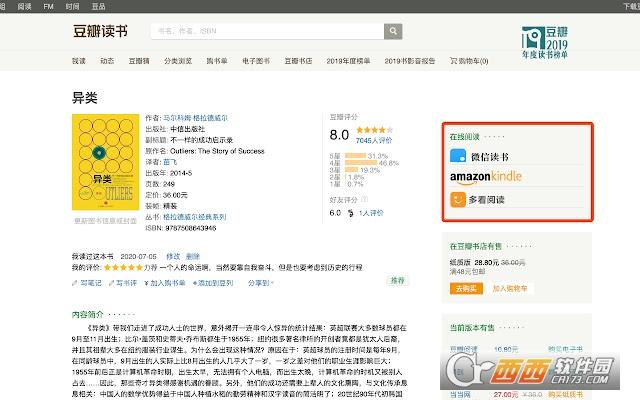Screen dimensions: 640x400
Task: Click the author link 马尔科姆·格拉德威尔
Action: pos(196,118)
